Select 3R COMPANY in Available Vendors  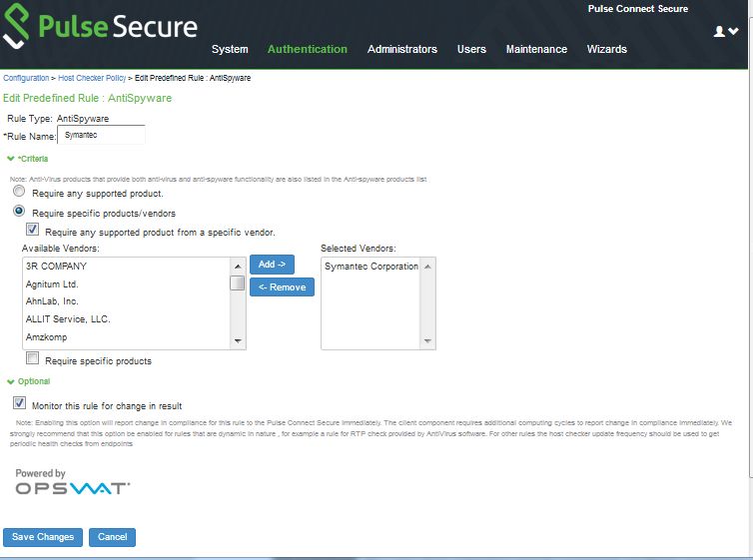(x=126, y=266)
